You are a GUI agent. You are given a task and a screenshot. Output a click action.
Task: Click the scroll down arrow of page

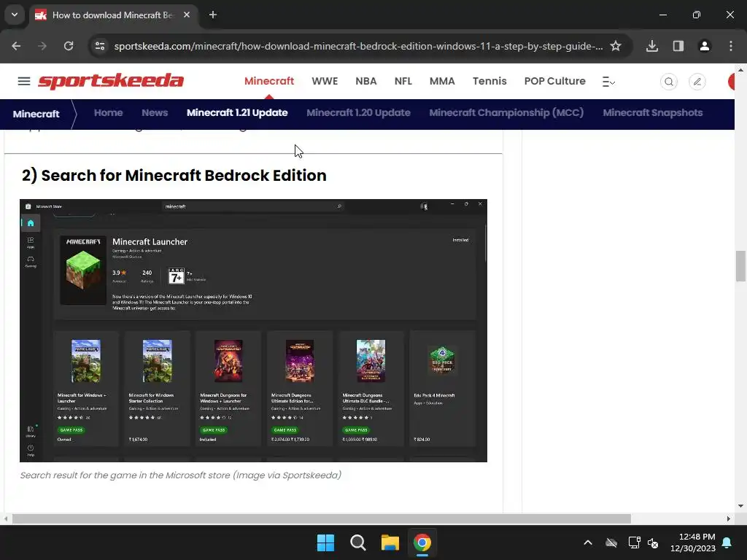[x=740, y=506]
